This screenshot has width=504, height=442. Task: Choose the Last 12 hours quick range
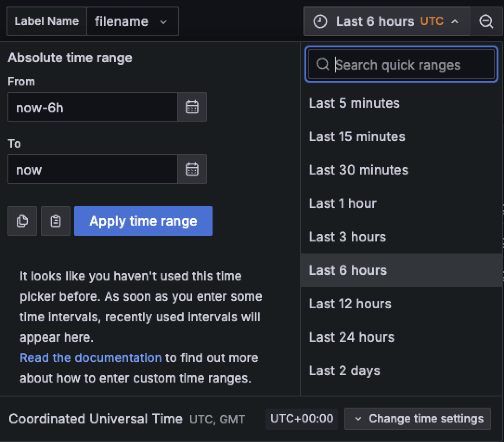click(349, 303)
